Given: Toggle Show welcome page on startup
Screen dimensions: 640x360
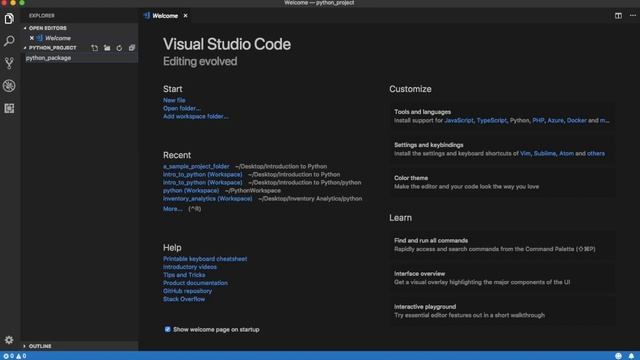Looking at the screenshot, I should 167,329.
